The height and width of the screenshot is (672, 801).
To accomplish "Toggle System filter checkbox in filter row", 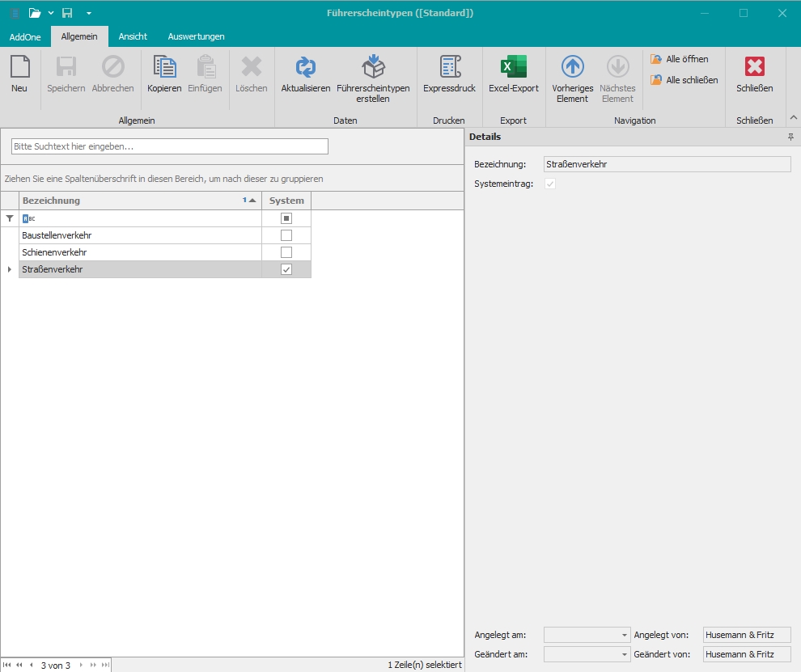I will coord(286,218).
